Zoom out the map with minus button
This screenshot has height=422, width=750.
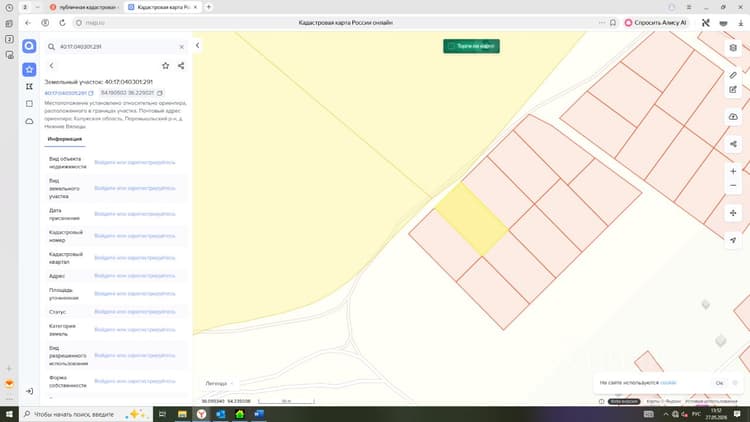point(733,186)
